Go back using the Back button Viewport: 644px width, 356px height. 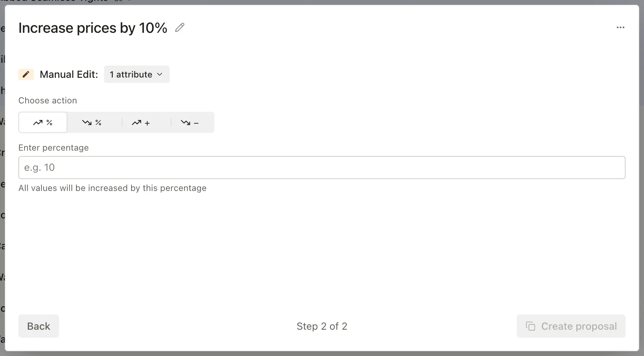38,326
